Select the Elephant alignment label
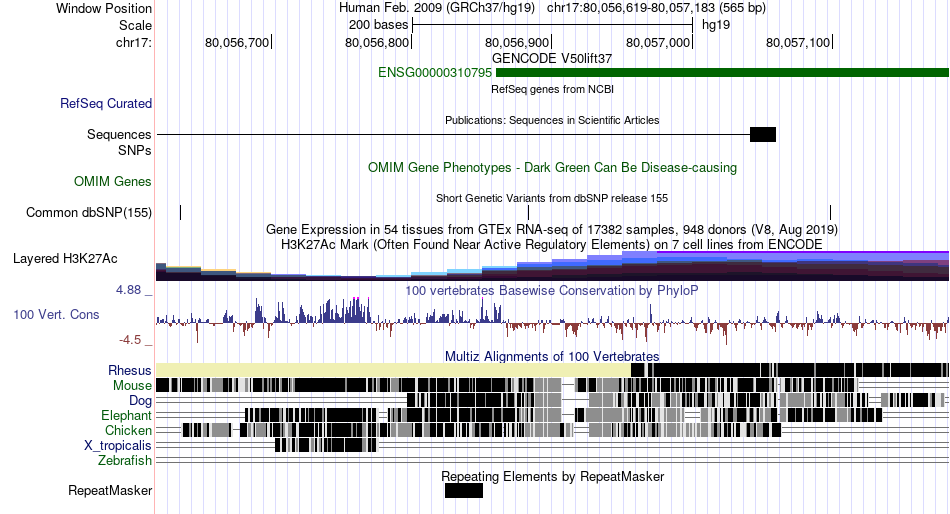Screen dimensions: 950x514 pos(127,416)
